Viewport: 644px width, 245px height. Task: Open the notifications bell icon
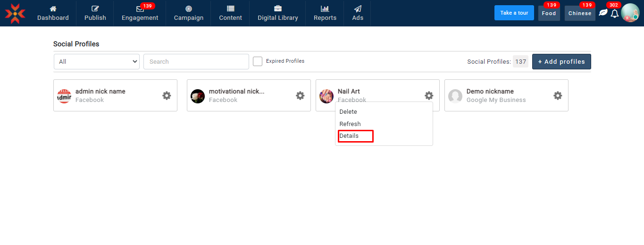[614, 13]
